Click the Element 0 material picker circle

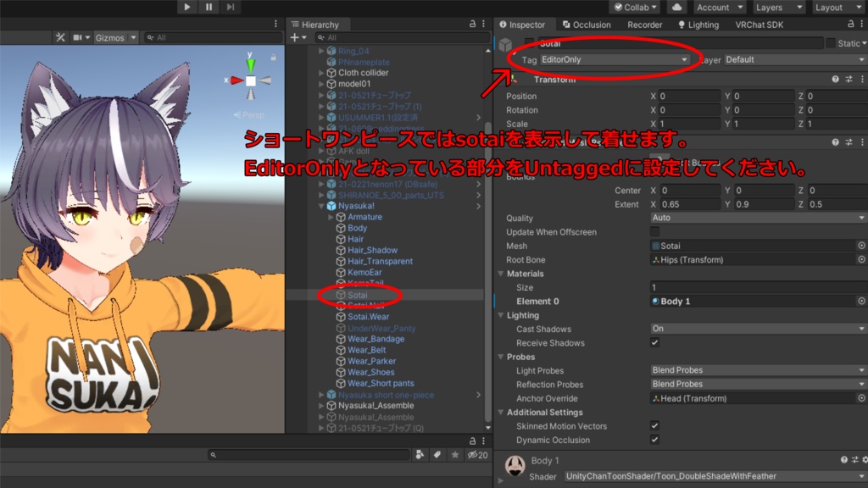(861, 301)
